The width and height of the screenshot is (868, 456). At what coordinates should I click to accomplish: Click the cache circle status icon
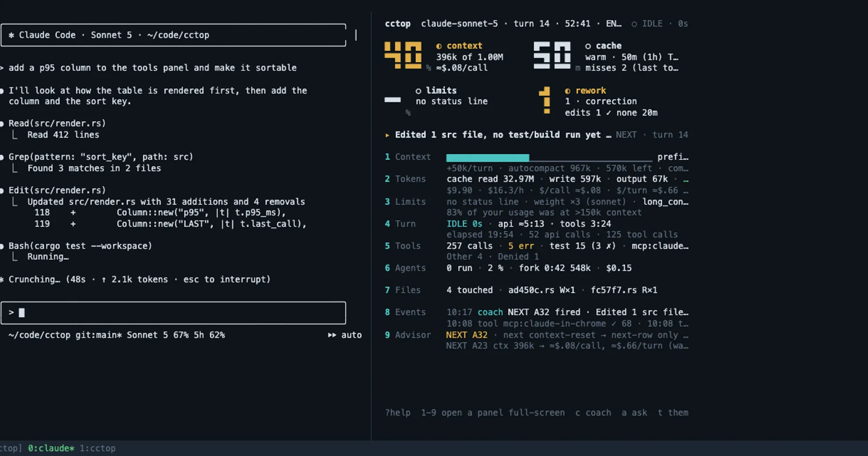(x=588, y=46)
